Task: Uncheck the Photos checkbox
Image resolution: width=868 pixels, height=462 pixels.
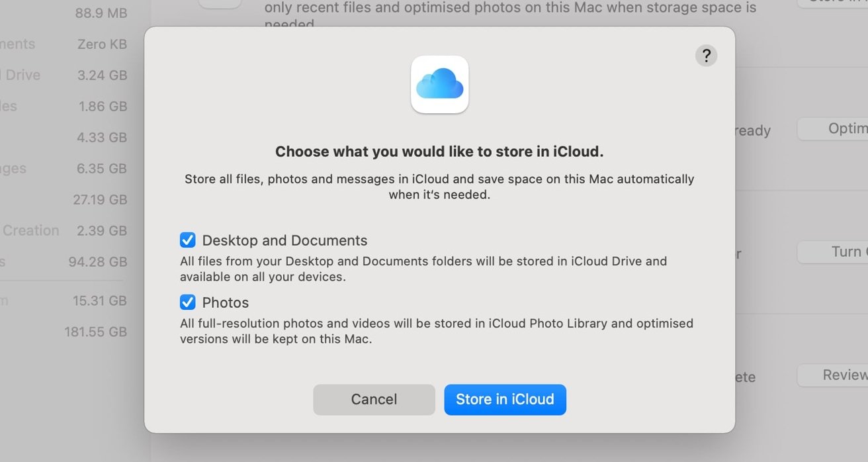Action: pyautogui.click(x=188, y=302)
